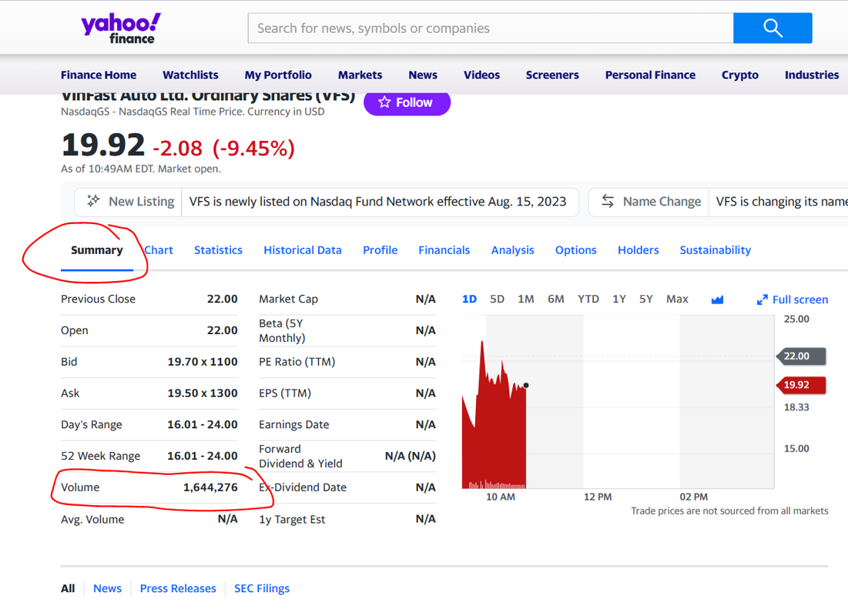Click the Market Cap label
The height and width of the screenshot is (616, 848).
tap(288, 299)
